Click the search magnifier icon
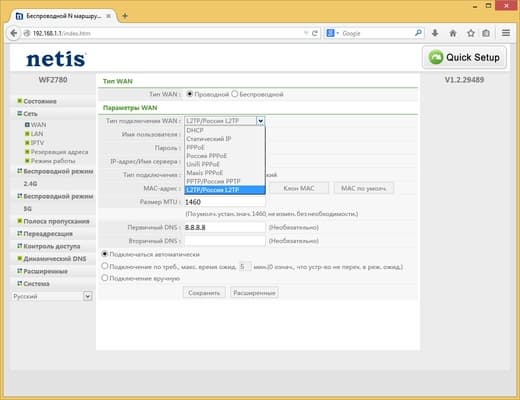 tap(418, 33)
